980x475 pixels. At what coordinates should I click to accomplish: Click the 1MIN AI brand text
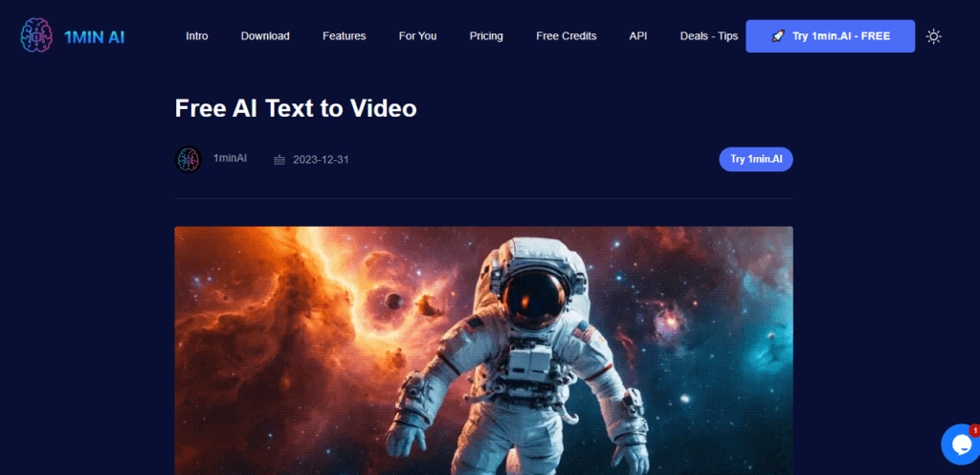[x=94, y=37]
